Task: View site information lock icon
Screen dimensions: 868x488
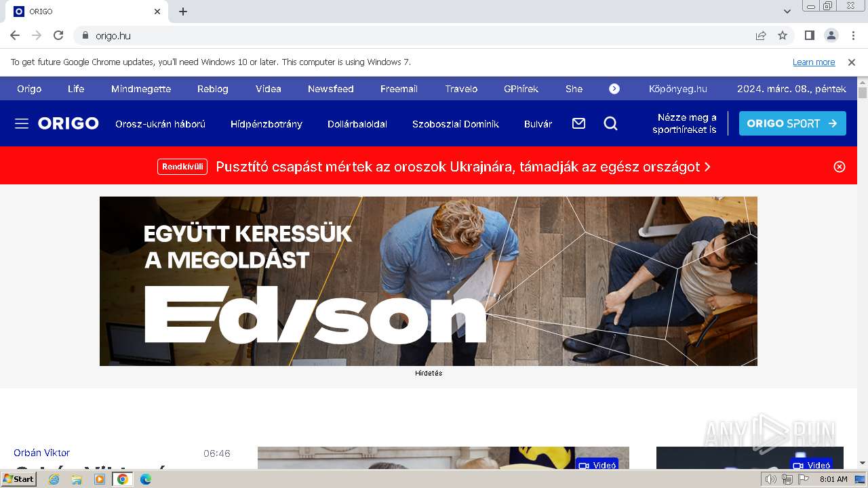Action: pos(85,35)
